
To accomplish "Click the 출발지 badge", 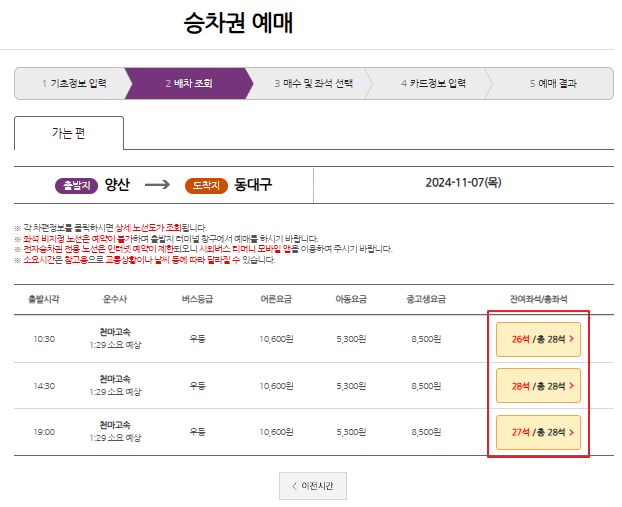I will click(x=77, y=185).
